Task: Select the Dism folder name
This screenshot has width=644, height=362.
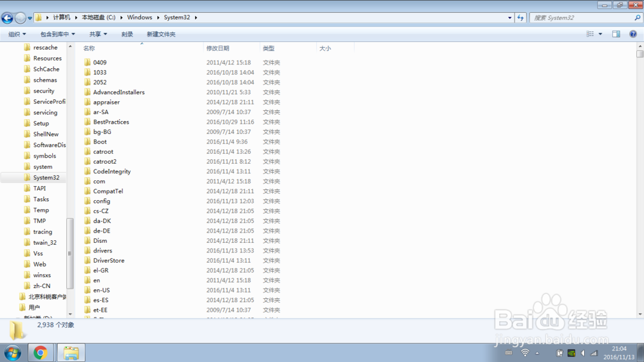Action: [100, 241]
